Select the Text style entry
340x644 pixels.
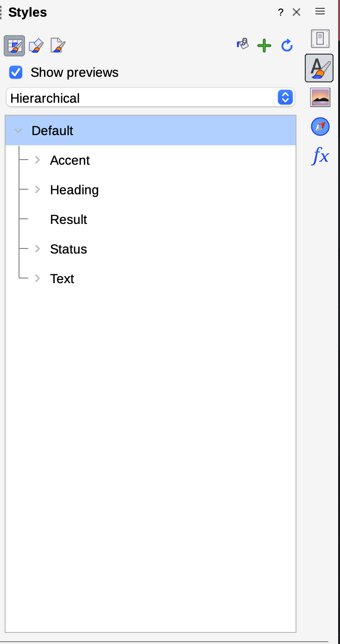pyautogui.click(x=62, y=279)
